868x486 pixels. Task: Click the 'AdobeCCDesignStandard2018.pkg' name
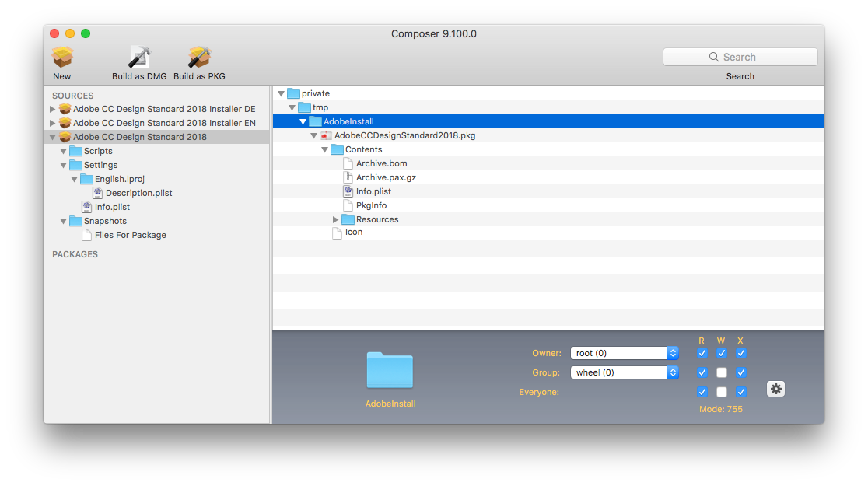tap(404, 135)
